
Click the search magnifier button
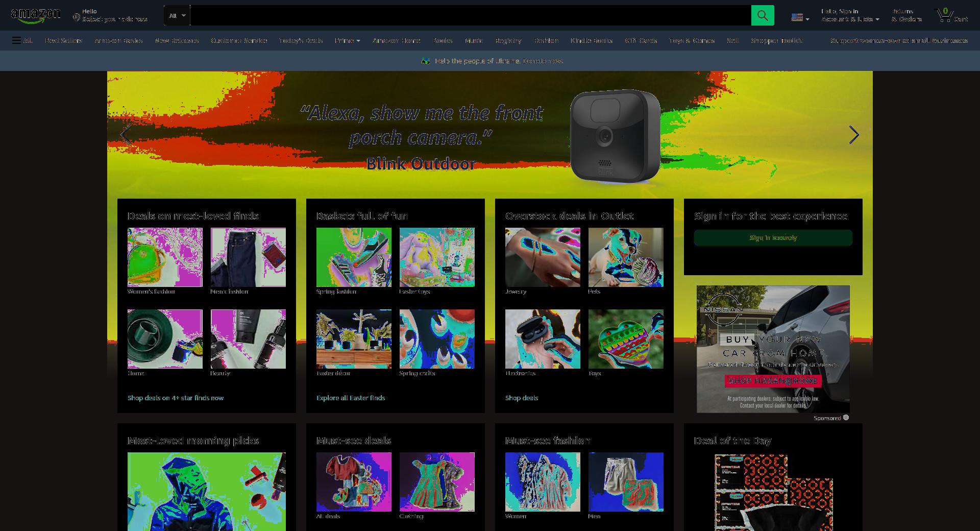click(763, 15)
